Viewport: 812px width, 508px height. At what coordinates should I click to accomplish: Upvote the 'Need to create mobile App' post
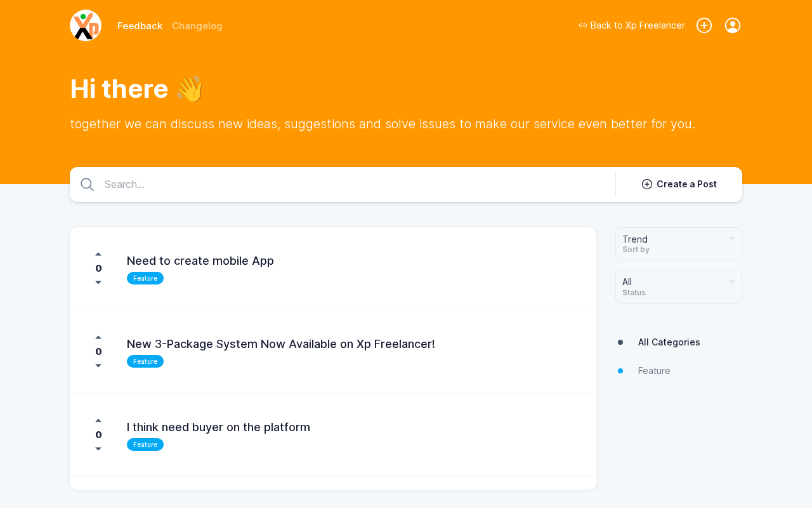click(98, 254)
